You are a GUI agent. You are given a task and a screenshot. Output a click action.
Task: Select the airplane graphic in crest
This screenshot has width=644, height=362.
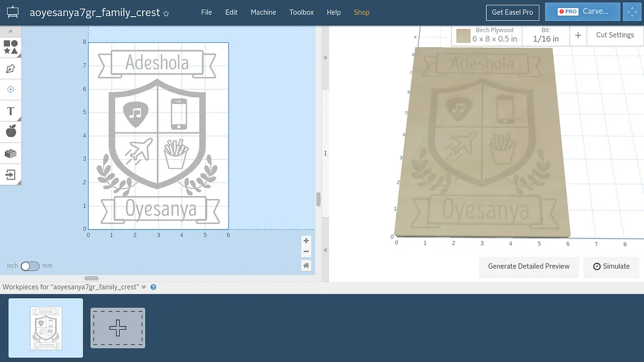click(x=138, y=150)
